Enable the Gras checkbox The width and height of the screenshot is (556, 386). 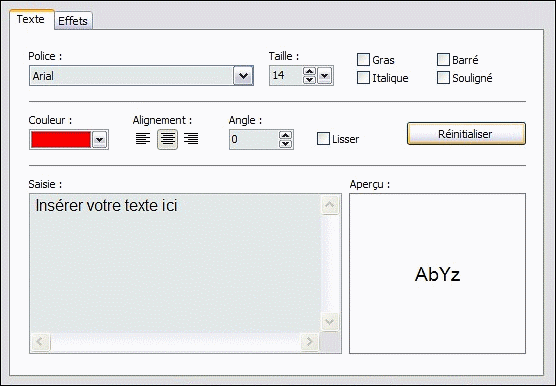[363, 60]
